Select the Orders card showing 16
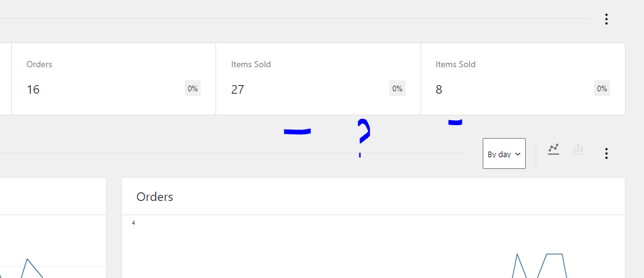644x278 pixels. coord(113,79)
